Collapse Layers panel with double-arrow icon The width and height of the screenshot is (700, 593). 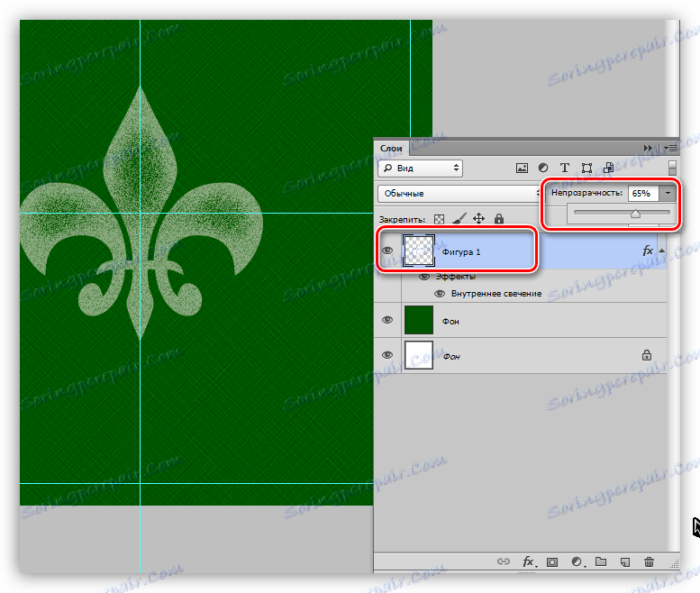[x=648, y=148]
